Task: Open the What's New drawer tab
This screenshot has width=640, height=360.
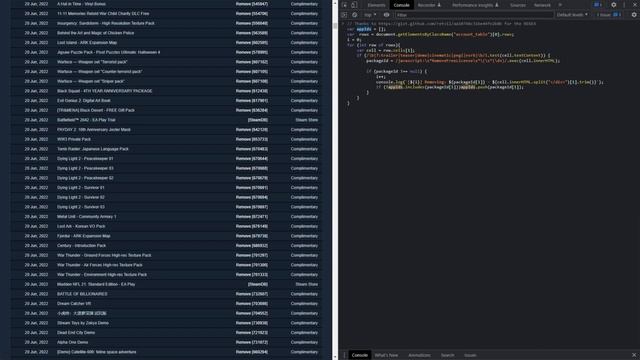Action: [x=386, y=355]
